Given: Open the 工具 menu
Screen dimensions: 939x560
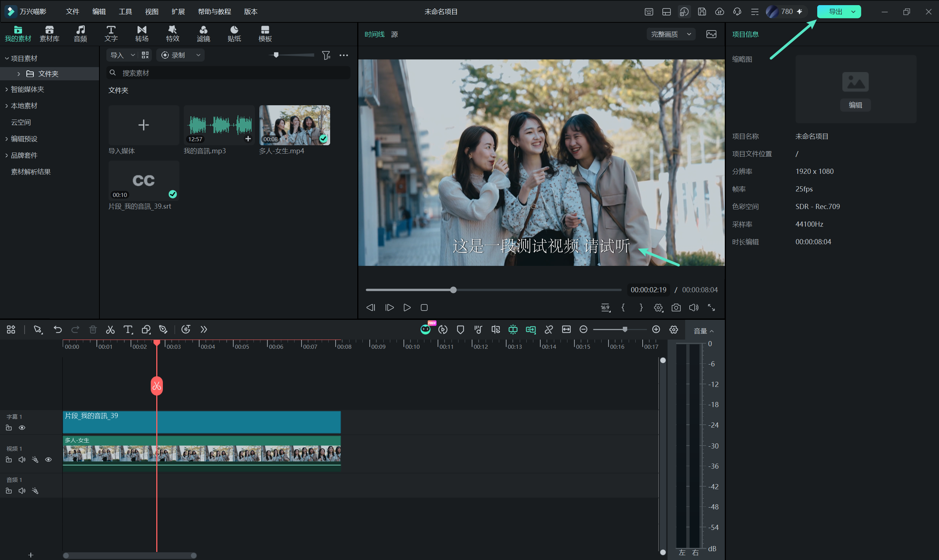Looking at the screenshot, I should (x=125, y=12).
